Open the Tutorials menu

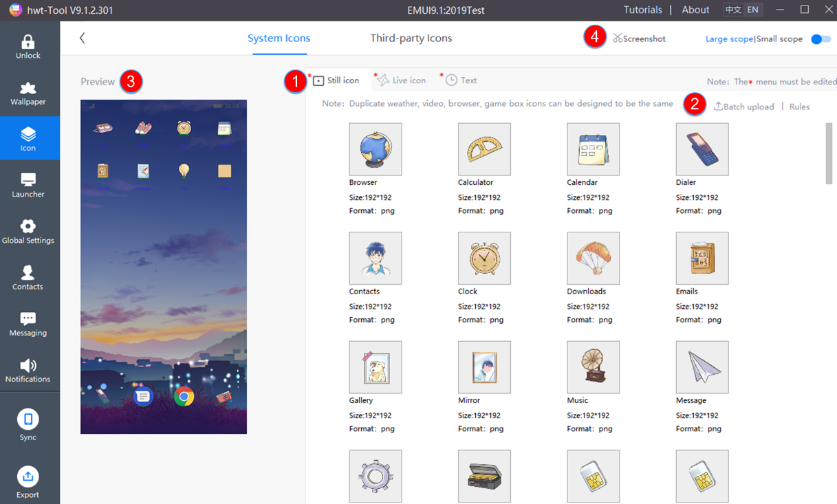642,9
